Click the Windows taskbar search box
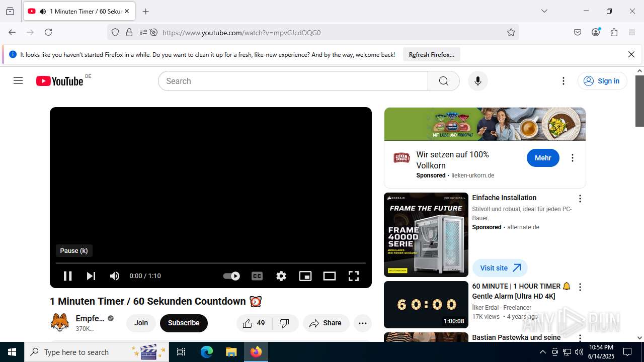This screenshot has height=362, width=644. pos(97,352)
